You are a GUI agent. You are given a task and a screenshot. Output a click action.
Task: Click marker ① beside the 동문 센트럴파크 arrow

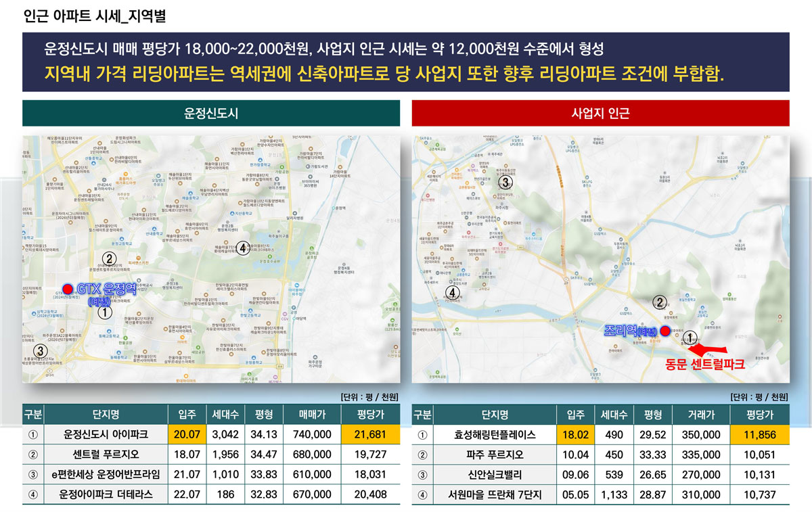(x=689, y=336)
